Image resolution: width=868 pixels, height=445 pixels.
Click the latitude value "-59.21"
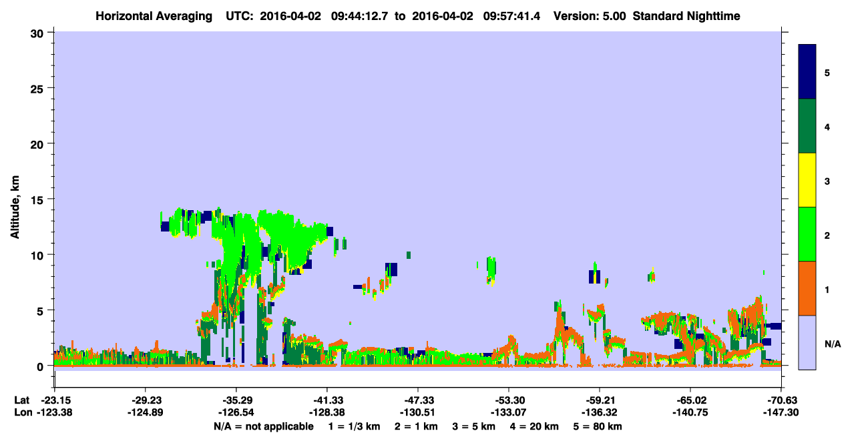pos(600,400)
